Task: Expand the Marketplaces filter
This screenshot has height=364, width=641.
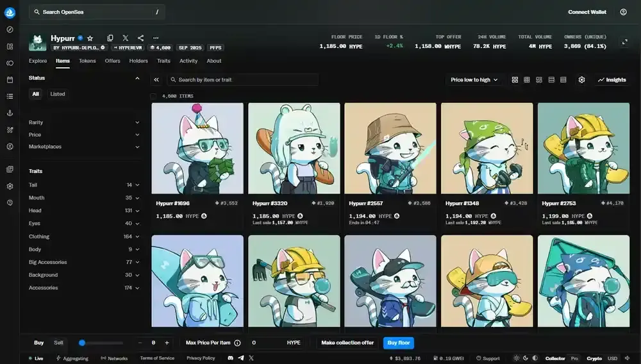Action: [x=84, y=147]
